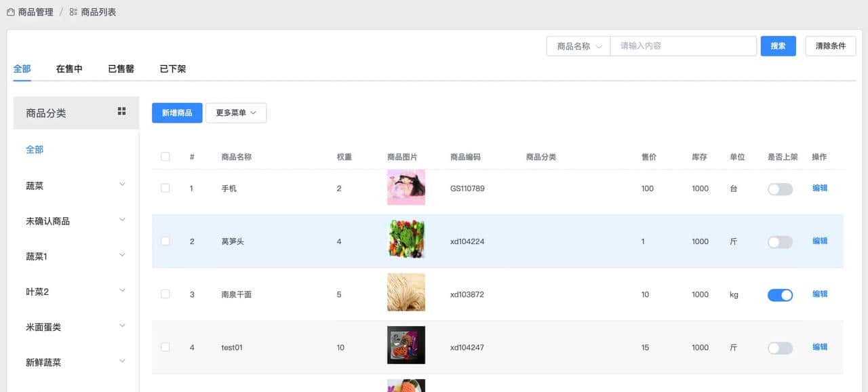View the 南泉干面 noodle product image
Screen dimensions: 868x392
406,292
